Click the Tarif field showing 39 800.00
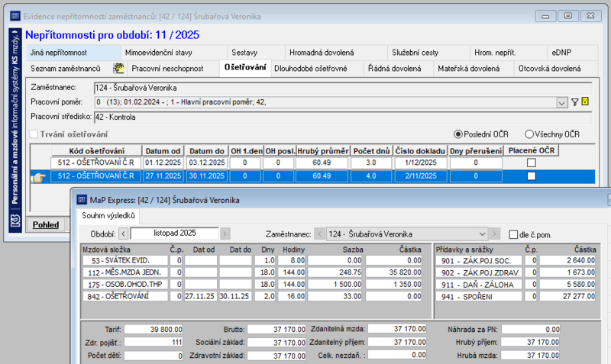 154,330
